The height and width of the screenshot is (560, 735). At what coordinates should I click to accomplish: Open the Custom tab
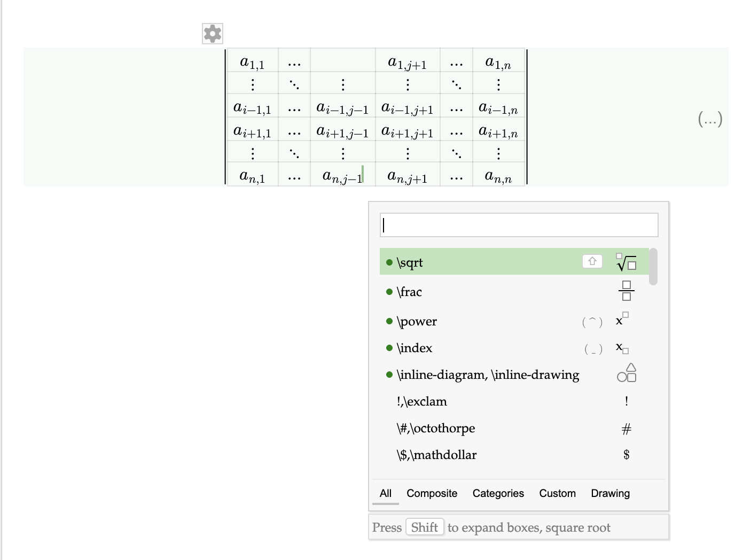pyautogui.click(x=557, y=493)
